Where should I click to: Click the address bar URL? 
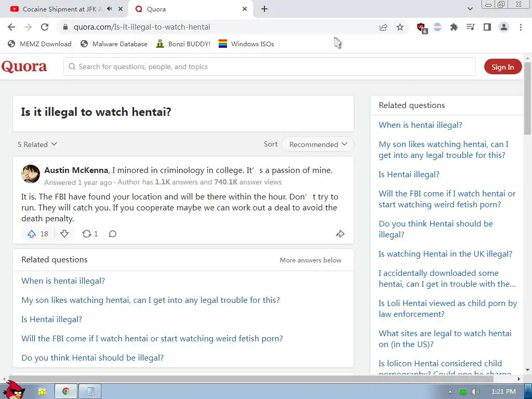pyautogui.click(x=142, y=27)
